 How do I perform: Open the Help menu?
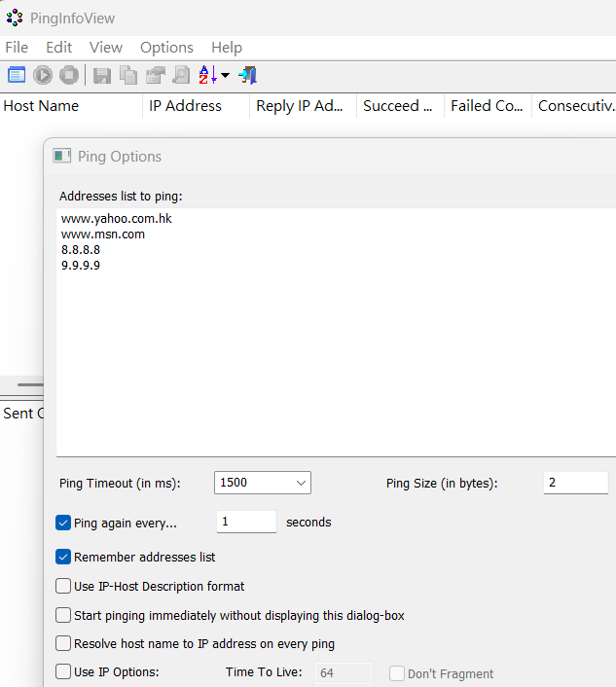(227, 48)
